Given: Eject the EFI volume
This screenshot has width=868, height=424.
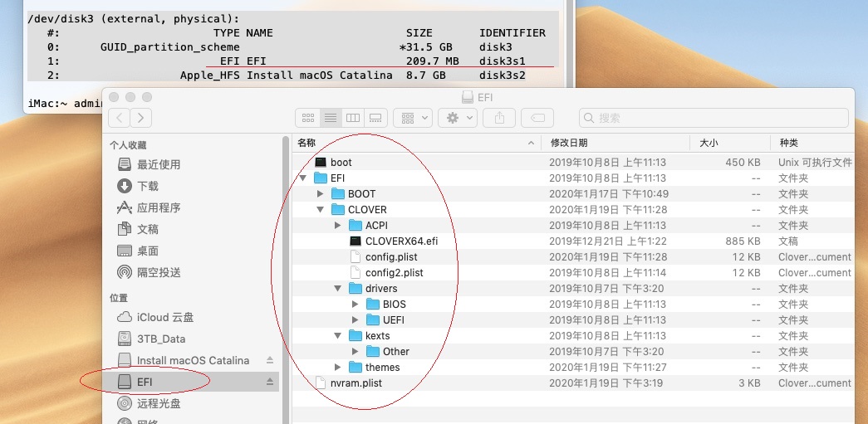Looking at the screenshot, I should [x=270, y=382].
